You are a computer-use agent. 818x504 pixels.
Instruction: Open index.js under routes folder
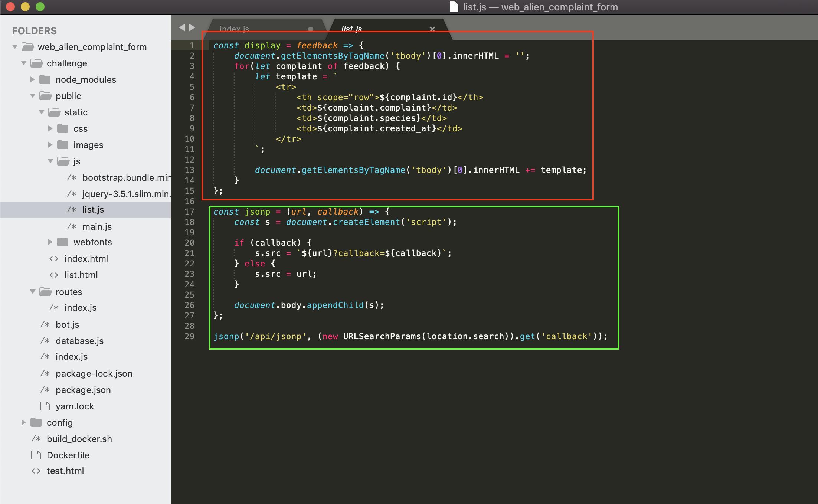tap(81, 308)
